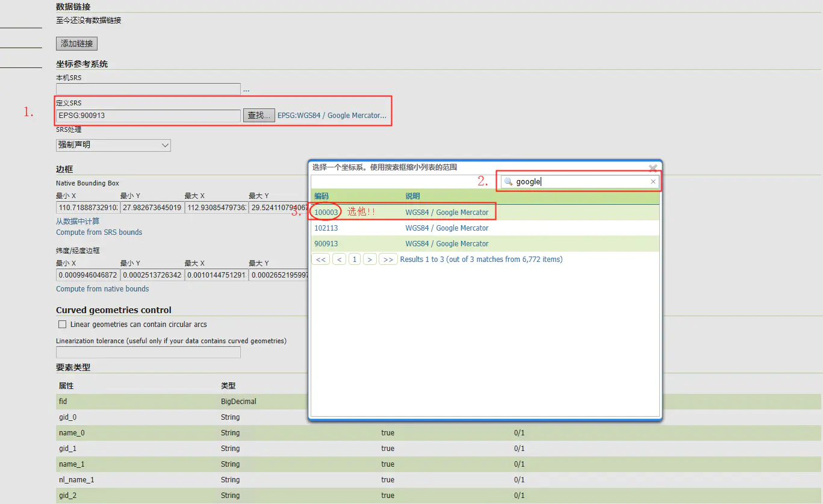
Task: Jump to last results page
Action: coord(388,260)
